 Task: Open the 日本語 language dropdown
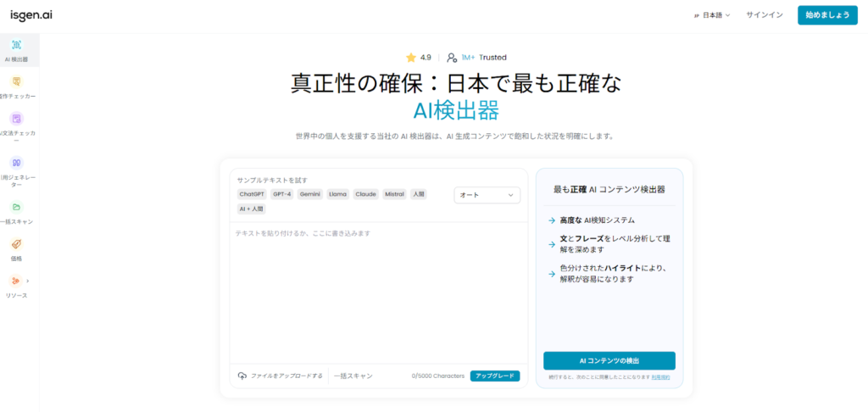(x=711, y=15)
